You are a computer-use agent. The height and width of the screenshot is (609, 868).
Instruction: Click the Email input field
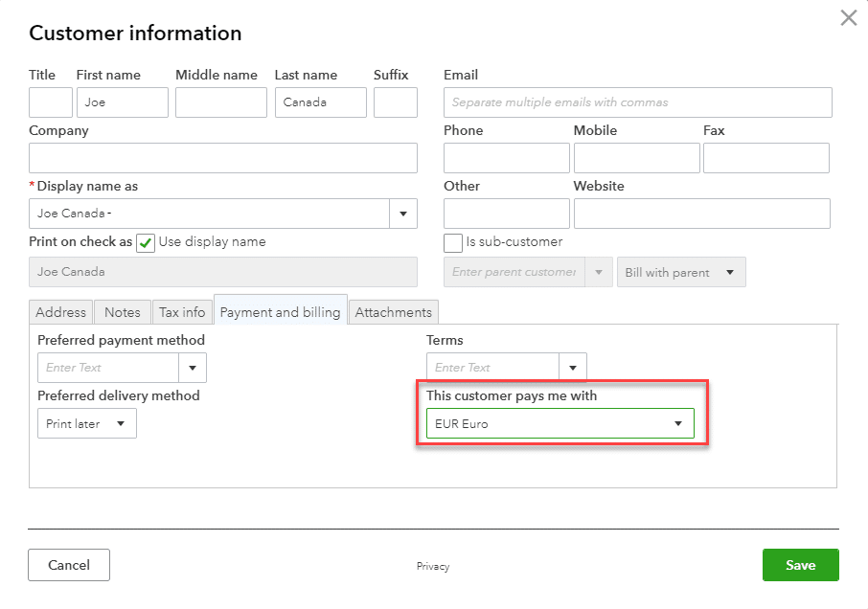click(636, 102)
